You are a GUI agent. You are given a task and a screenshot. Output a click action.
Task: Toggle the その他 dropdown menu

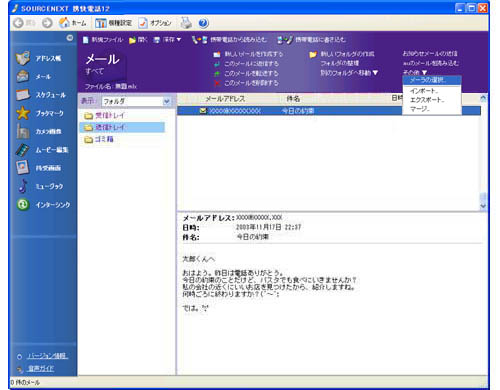[415, 72]
